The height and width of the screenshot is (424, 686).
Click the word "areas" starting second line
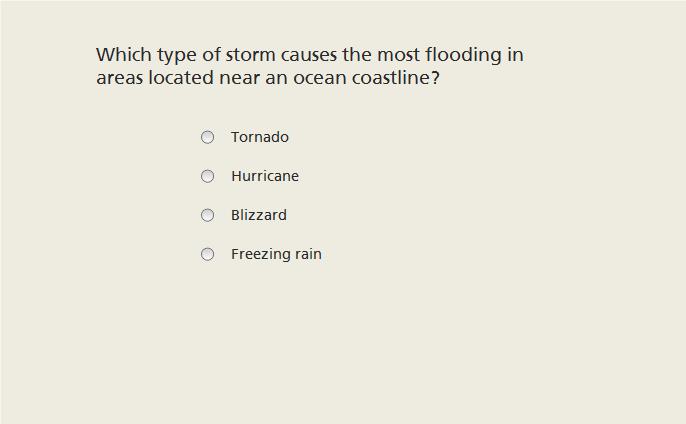coord(119,78)
